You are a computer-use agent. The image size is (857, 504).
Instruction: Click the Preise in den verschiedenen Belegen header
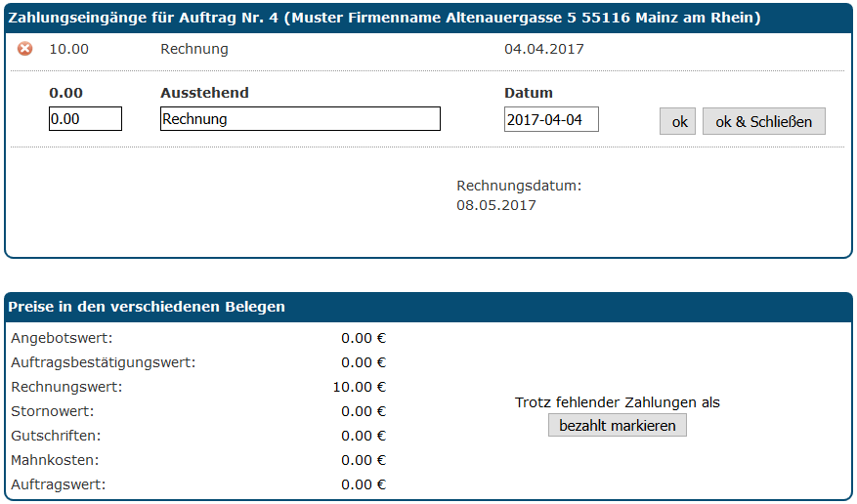click(x=147, y=307)
